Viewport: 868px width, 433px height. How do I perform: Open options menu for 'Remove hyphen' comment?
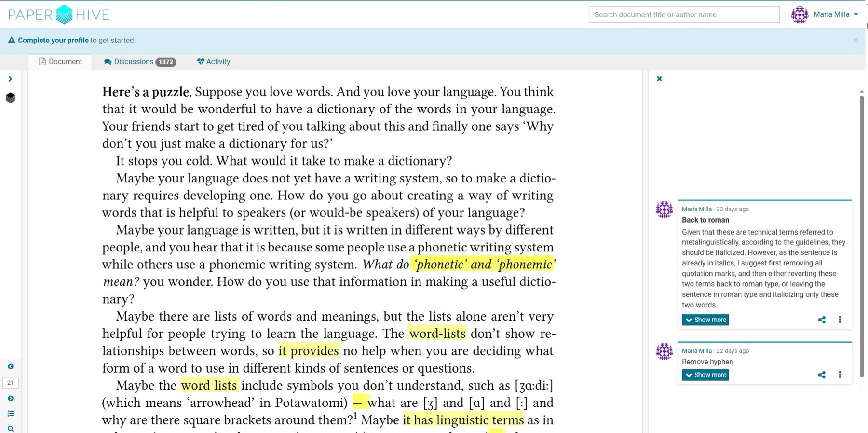tap(840, 375)
